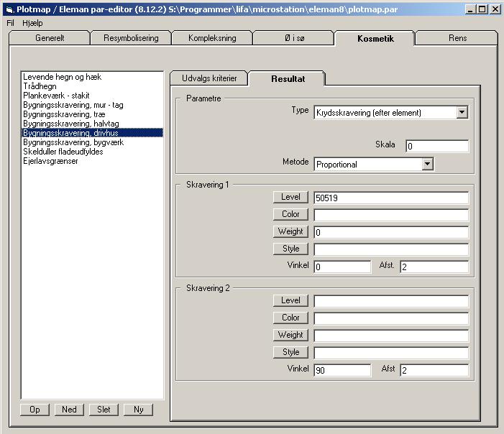This screenshot has height=434, width=504.
Task: Switch to the Kompleksning tab
Action: pyautogui.click(x=212, y=38)
